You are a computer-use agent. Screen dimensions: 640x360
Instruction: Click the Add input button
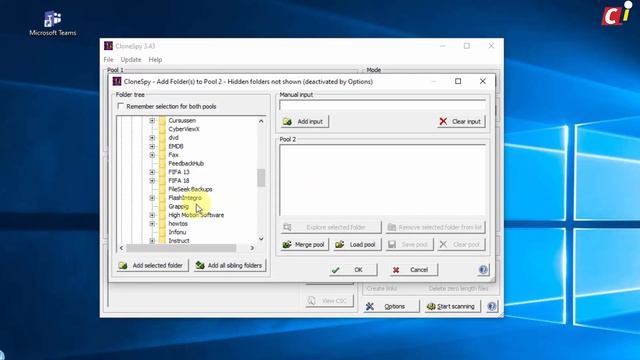(304, 121)
